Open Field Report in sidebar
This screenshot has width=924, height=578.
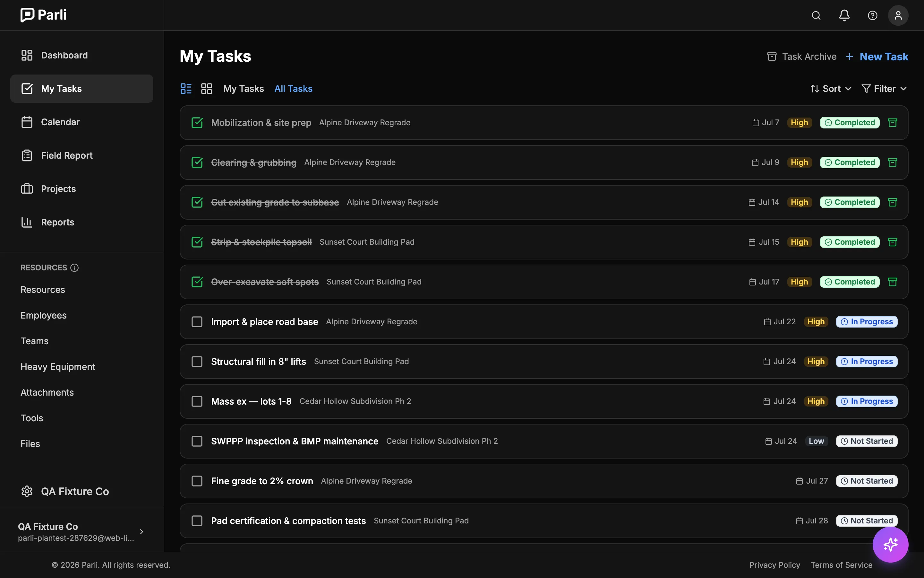click(82, 156)
